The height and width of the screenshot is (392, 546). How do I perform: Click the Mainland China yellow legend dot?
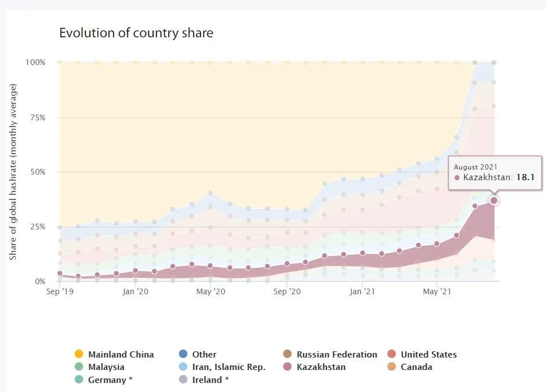[79, 355]
